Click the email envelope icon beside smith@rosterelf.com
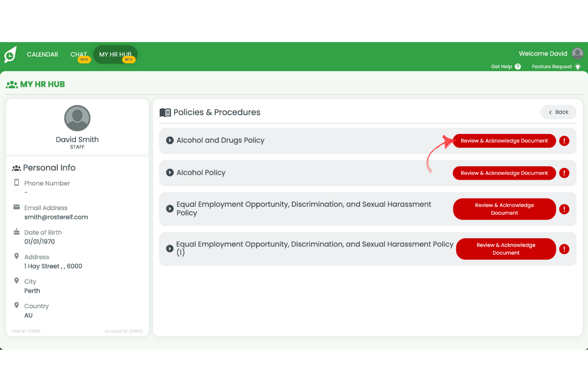The width and height of the screenshot is (588, 392). (x=16, y=207)
